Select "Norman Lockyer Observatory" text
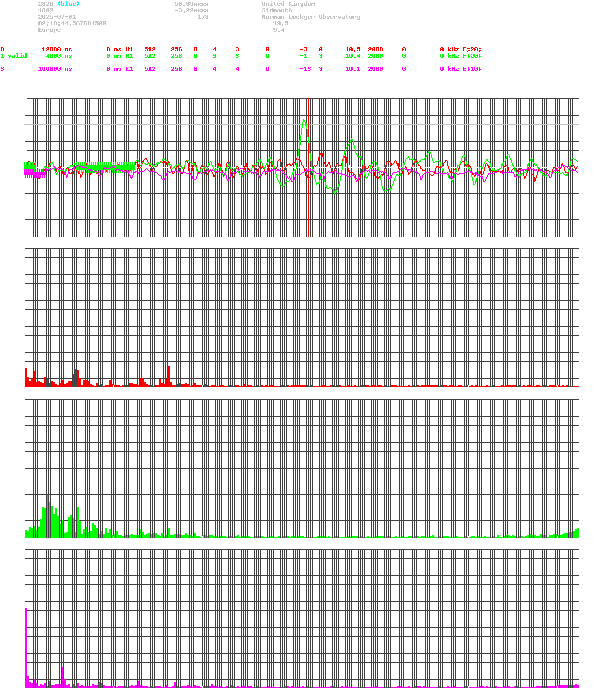The width and height of the screenshot is (593, 700). point(311,17)
